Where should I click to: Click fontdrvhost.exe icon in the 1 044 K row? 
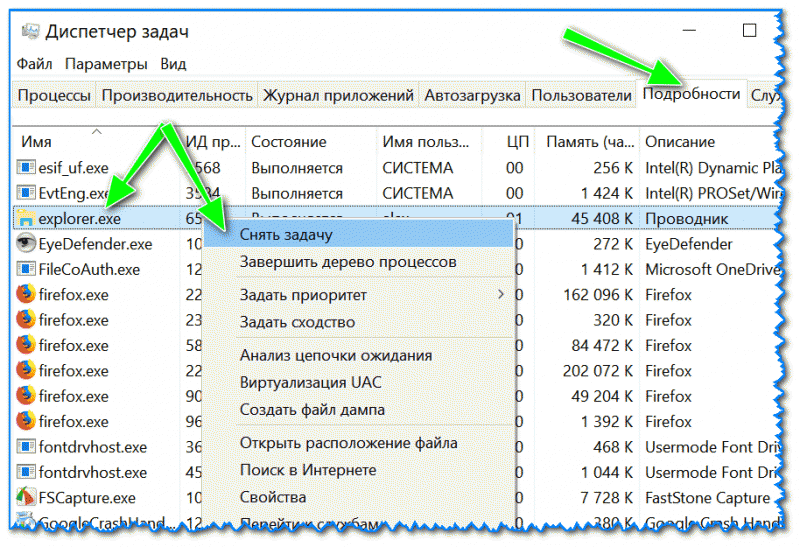click(x=26, y=472)
